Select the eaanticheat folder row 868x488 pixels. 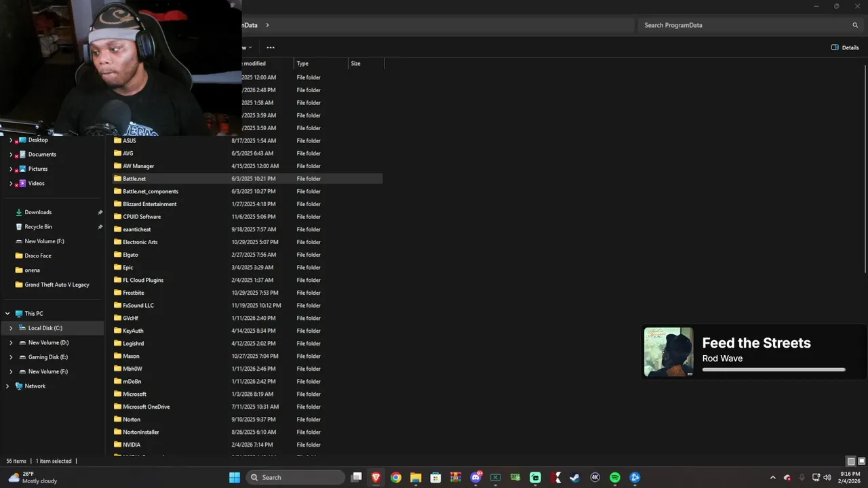coord(248,229)
